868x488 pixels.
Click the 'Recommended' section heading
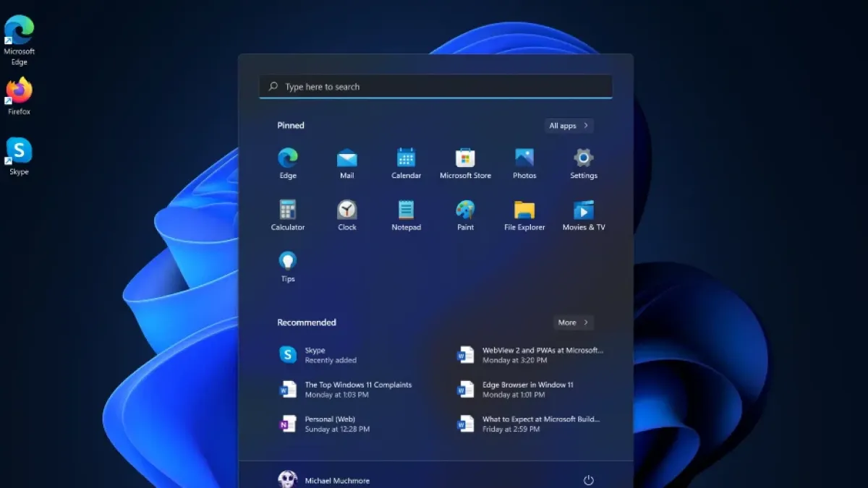[307, 322]
